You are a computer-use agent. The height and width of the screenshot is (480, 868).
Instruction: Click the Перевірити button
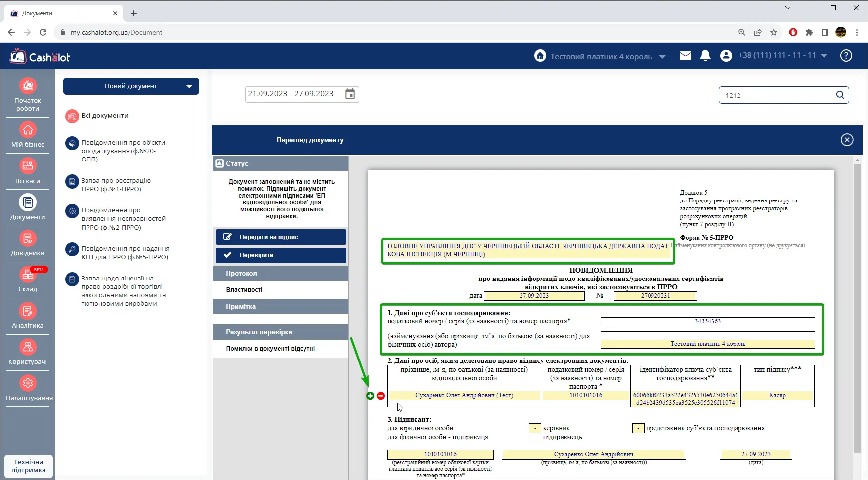(x=280, y=255)
